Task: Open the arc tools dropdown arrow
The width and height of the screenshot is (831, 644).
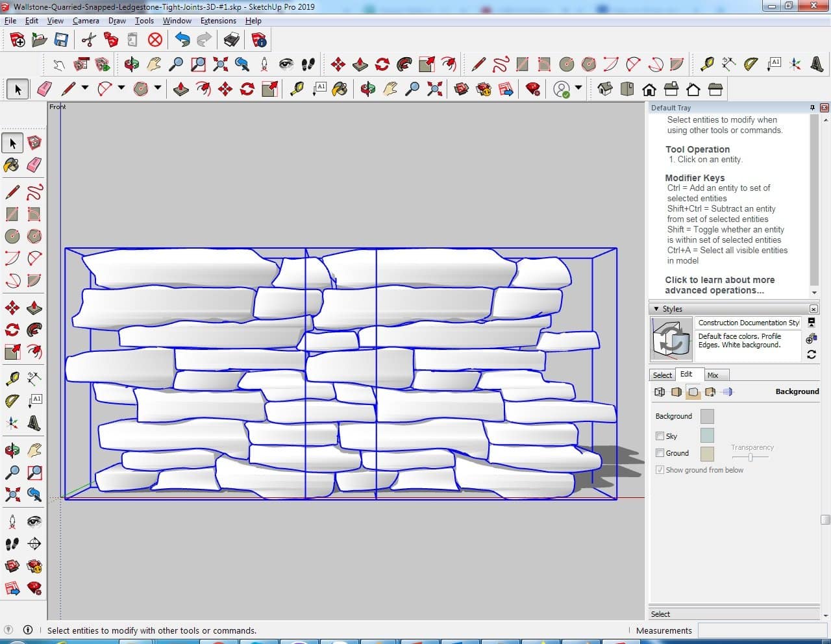Action: (121, 88)
